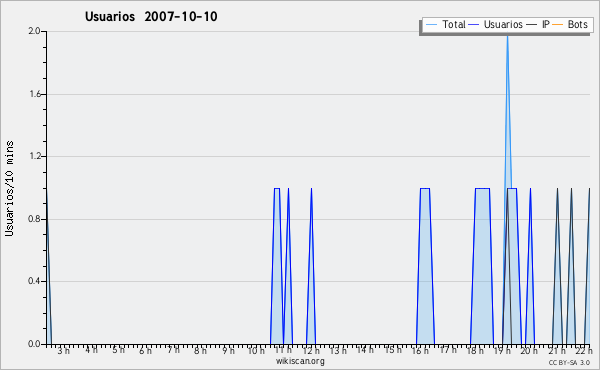The image size is (600, 370).
Task: Click the '14 h' x-axis label
Action: pos(365,350)
